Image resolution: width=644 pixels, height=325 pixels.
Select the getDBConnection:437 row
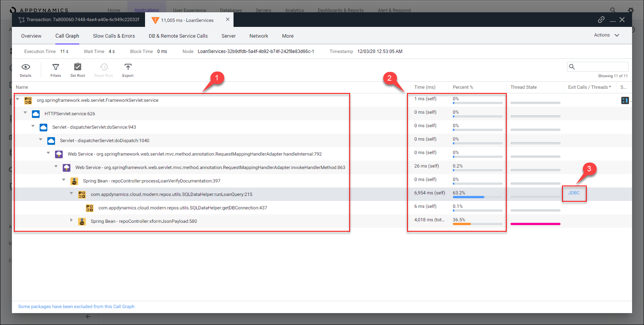point(182,208)
